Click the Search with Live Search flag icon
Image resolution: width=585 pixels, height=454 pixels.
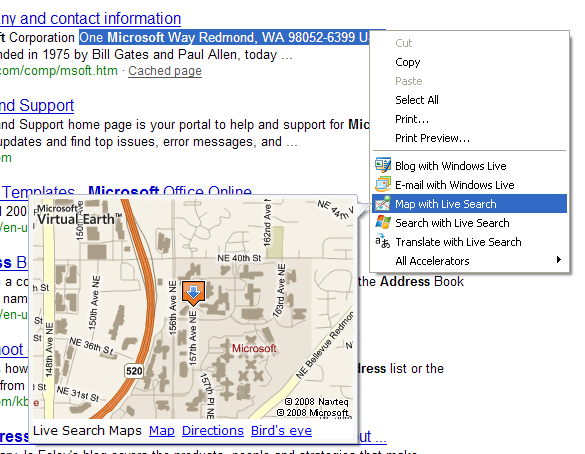[x=383, y=223]
